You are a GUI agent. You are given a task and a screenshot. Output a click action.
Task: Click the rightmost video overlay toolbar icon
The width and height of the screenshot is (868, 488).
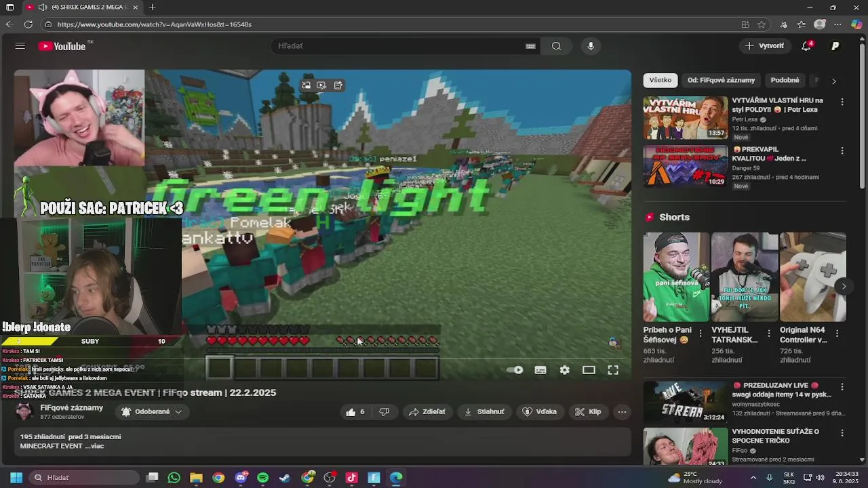pyautogui.click(x=338, y=85)
